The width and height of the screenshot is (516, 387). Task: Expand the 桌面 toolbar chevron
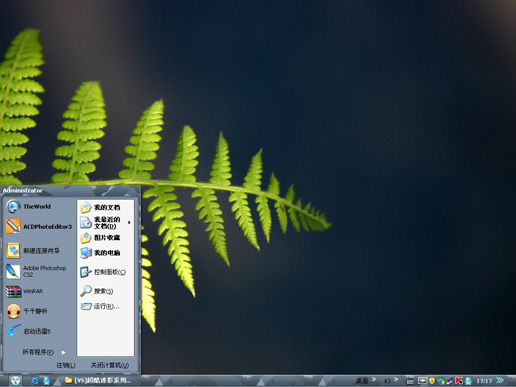tap(374, 379)
